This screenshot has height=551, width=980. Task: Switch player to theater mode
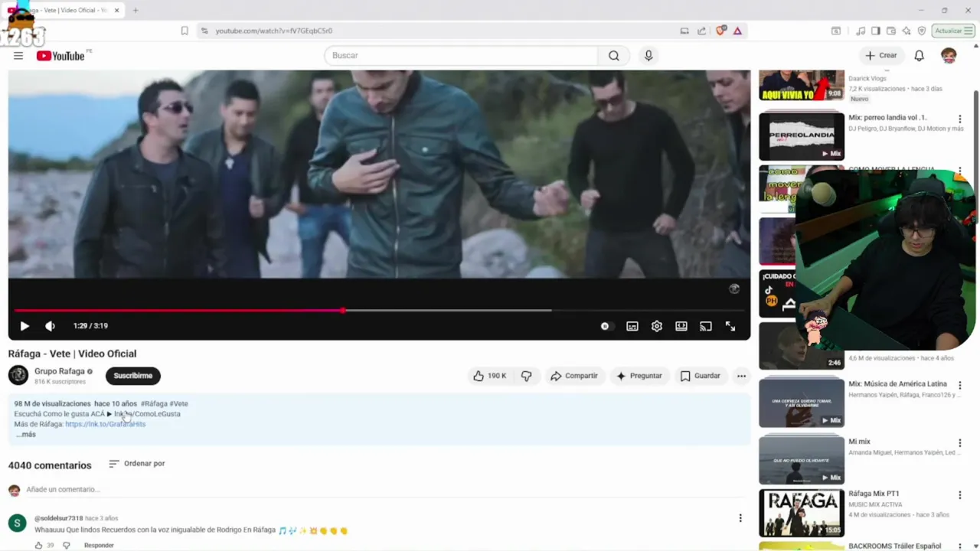(x=681, y=326)
